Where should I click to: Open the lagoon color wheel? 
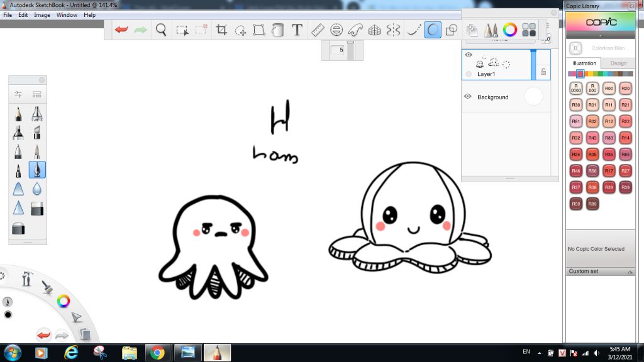point(64,301)
